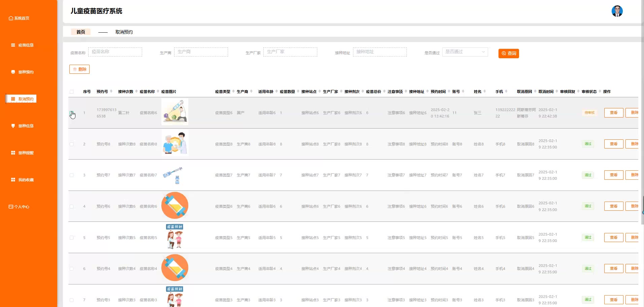Check the checkbox for row 2
This screenshot has width=644, height=307.
tap(71, 144)
